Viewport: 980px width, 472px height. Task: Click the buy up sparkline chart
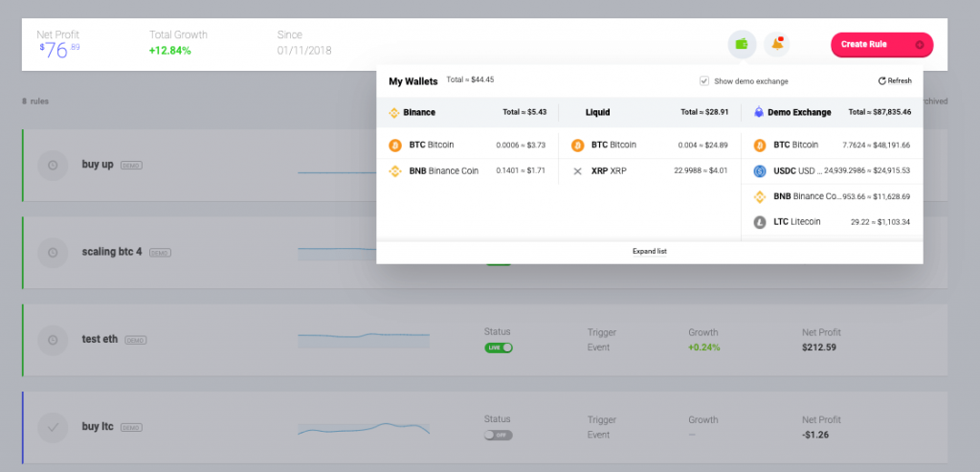[337, 172]
